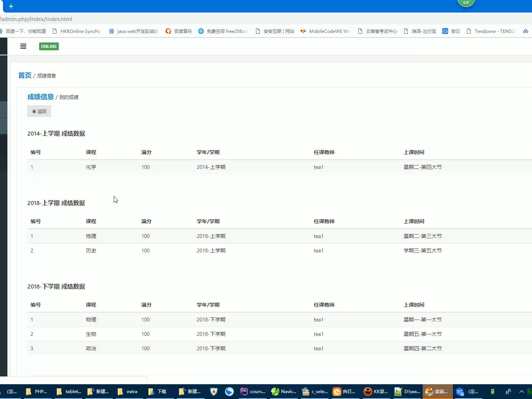Open the 下载 folder in taskbar

(157, 392)
